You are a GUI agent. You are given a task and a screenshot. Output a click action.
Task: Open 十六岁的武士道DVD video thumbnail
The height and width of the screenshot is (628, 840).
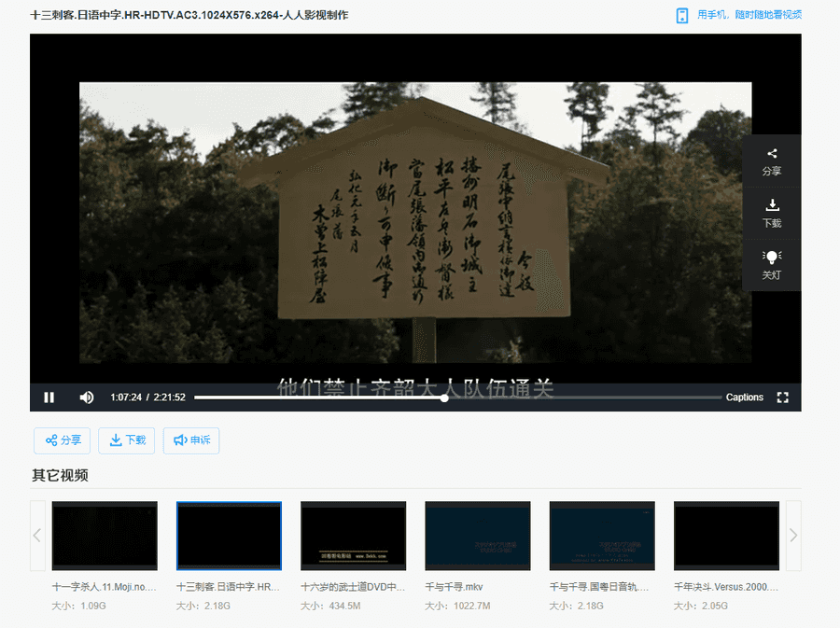353,536
